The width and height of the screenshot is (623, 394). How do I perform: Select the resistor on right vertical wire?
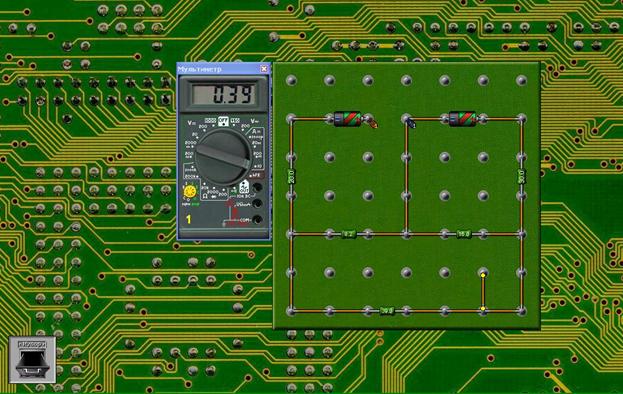coord(522,176)
